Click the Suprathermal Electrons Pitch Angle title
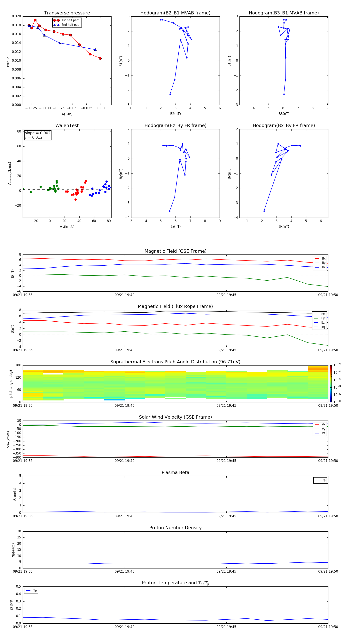 coord(175,362)
